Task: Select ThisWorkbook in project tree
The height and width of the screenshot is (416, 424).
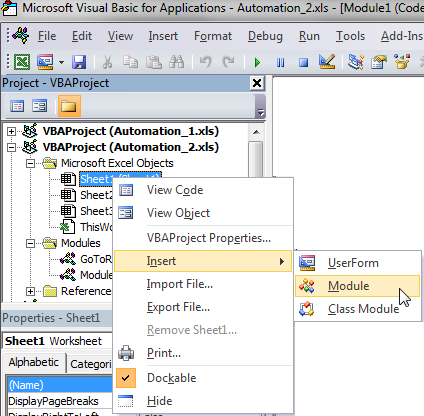Action: pos(96,227)
